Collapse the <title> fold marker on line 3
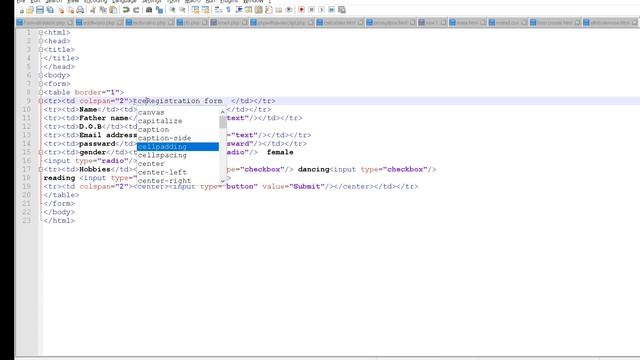Viewport: 640px width, 360px height. coord(40,49)
